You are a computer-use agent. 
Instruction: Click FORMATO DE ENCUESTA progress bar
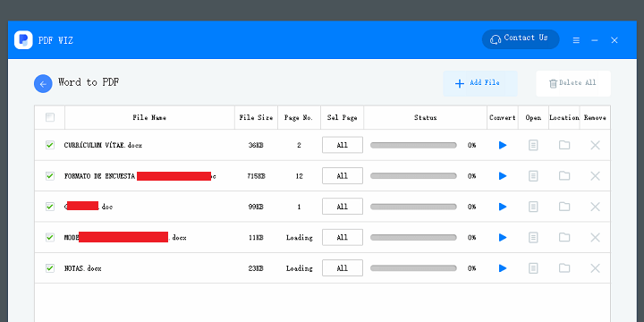[413, 176]
